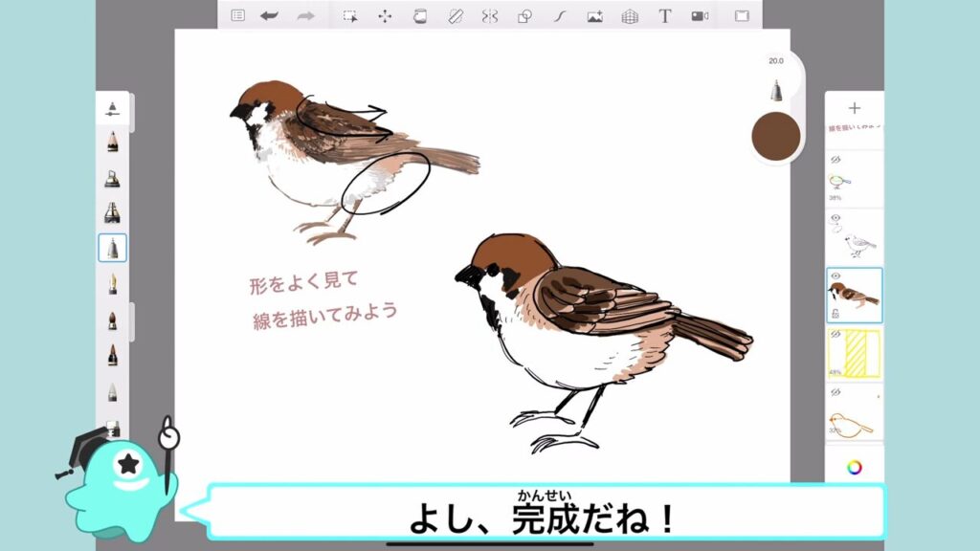Undo the last stroke with the back arrow
Viewport: 980px width, 551px height.
pyautogui.click(x=269, y=15)
